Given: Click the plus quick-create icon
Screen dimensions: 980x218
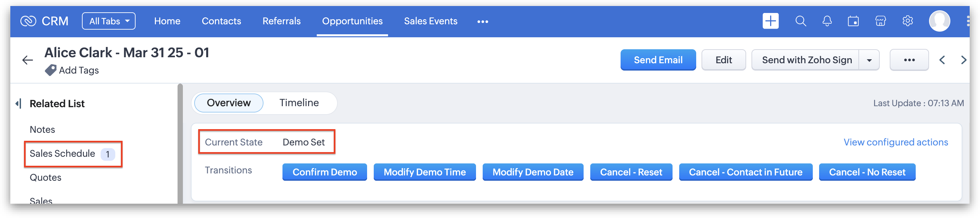Looking at the screenshot, I should tap(770, 21).
